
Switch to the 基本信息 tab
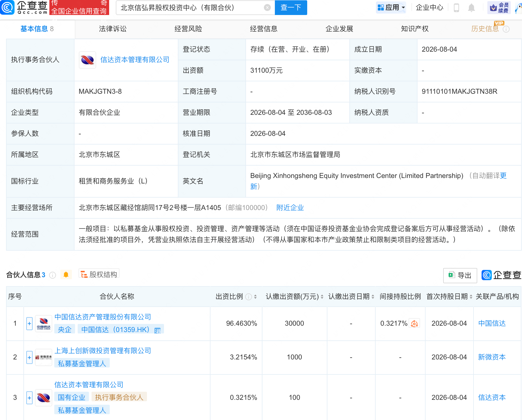(37, 29)
